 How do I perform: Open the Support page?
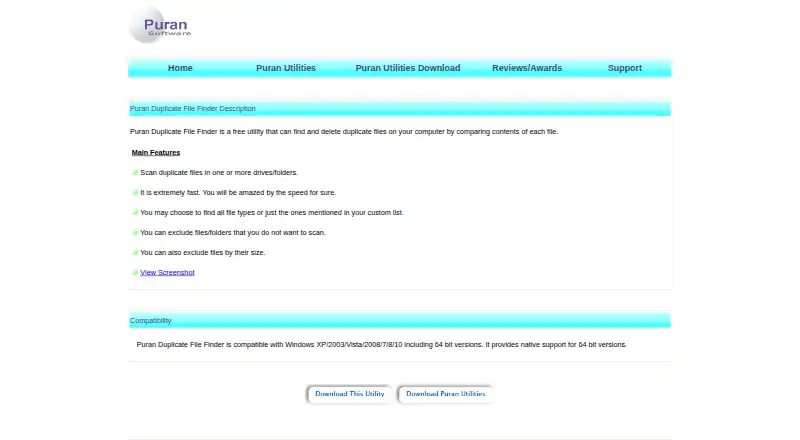pos(624,68)
